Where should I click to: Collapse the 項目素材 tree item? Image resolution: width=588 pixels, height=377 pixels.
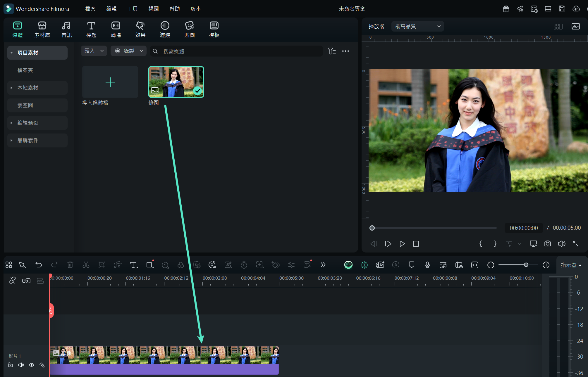[x=11, y=53]
